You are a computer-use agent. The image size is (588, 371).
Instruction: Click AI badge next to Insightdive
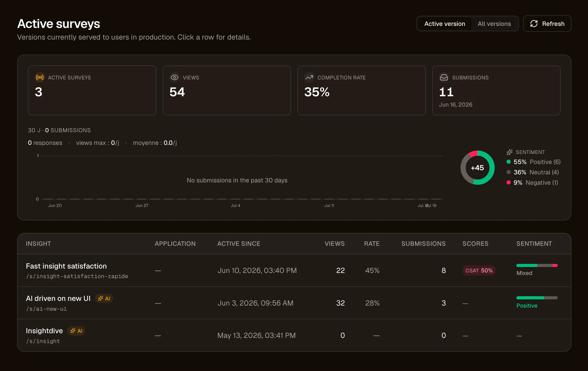76,331
